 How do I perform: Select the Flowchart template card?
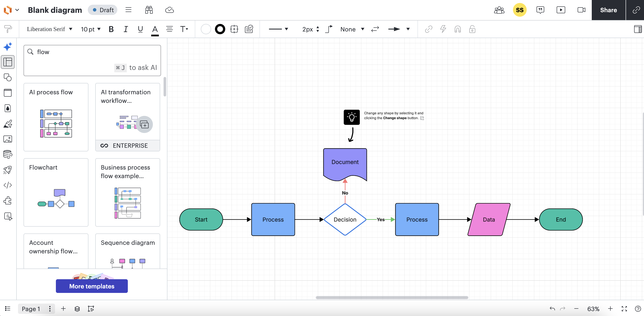(56, 192)
